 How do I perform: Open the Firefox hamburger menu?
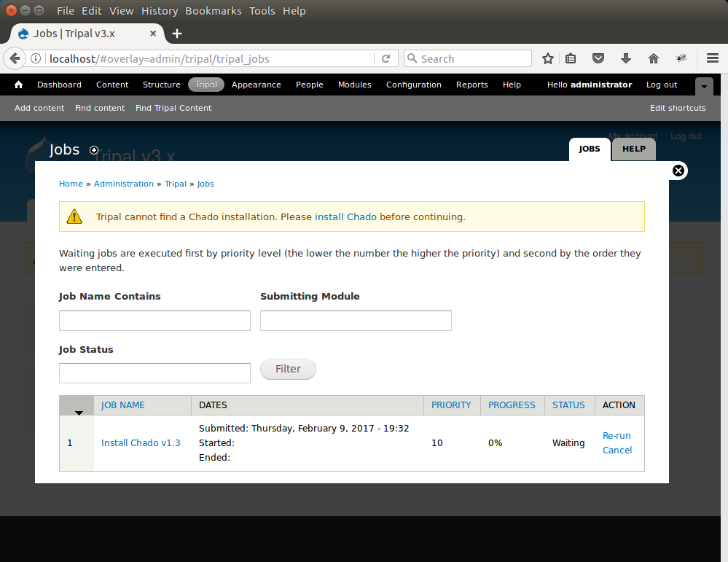tap(713, 58)
